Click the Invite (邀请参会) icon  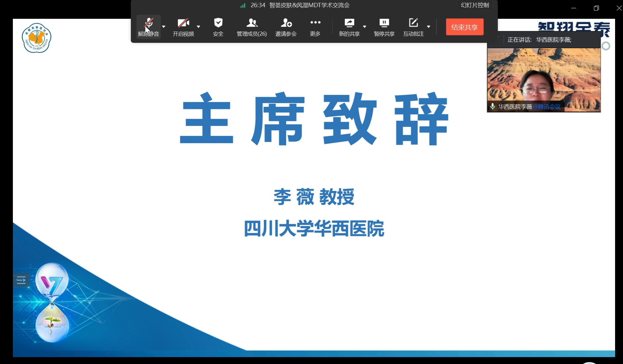[286, 27]
